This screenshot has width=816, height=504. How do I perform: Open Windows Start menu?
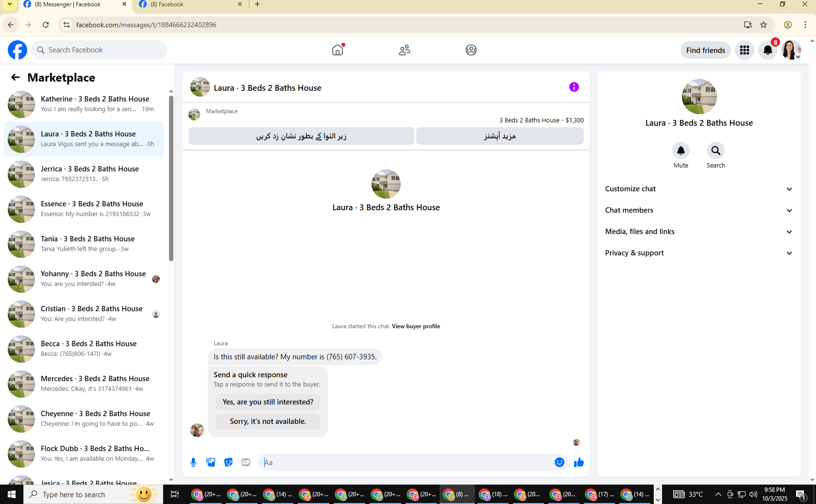12,494
